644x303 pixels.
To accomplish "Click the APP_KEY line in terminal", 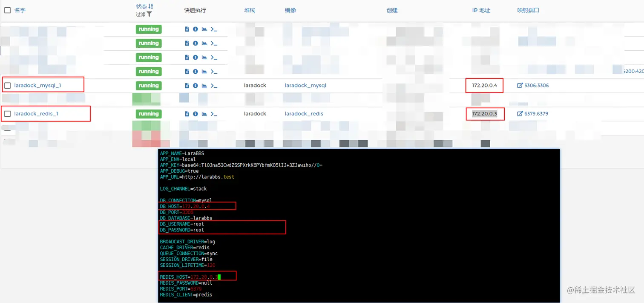I will point(241,165).
